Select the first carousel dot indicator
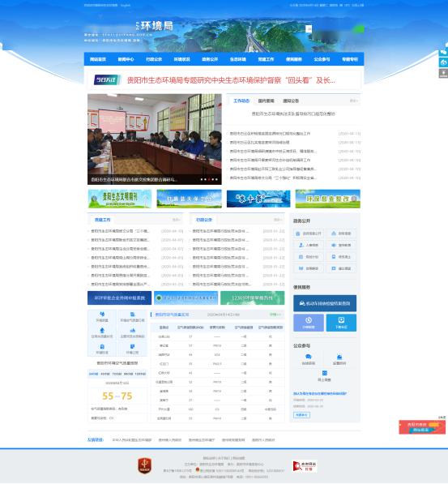This screenshot has width=448, height=484. point(202,179)
